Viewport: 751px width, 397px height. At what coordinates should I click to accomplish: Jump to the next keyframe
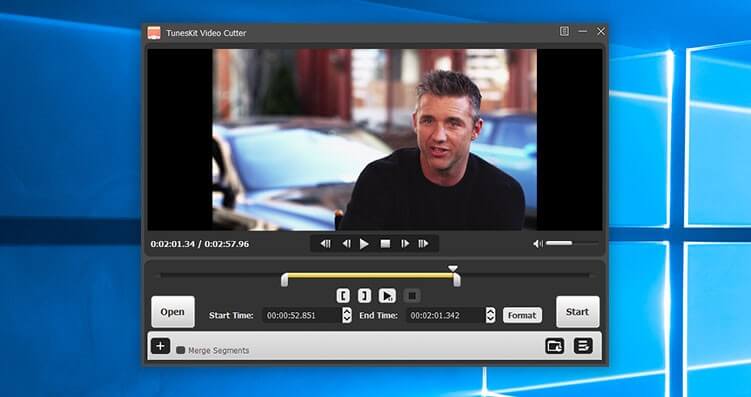[423, 244]
